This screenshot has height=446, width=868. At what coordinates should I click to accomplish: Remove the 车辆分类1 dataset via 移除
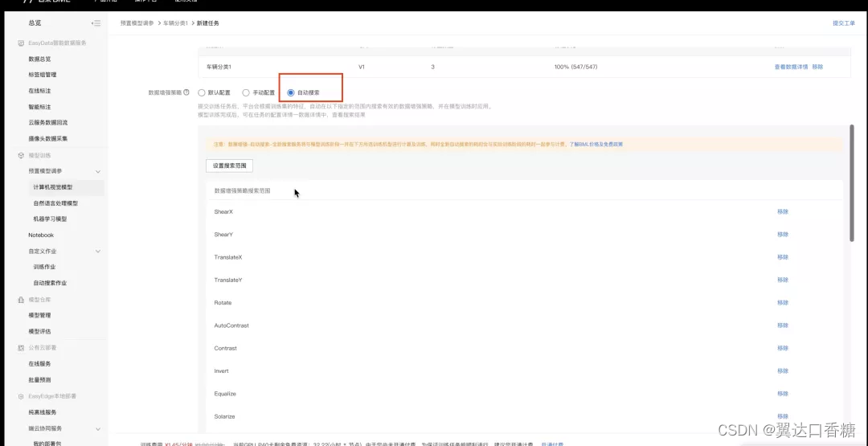[x=817, y=67]
